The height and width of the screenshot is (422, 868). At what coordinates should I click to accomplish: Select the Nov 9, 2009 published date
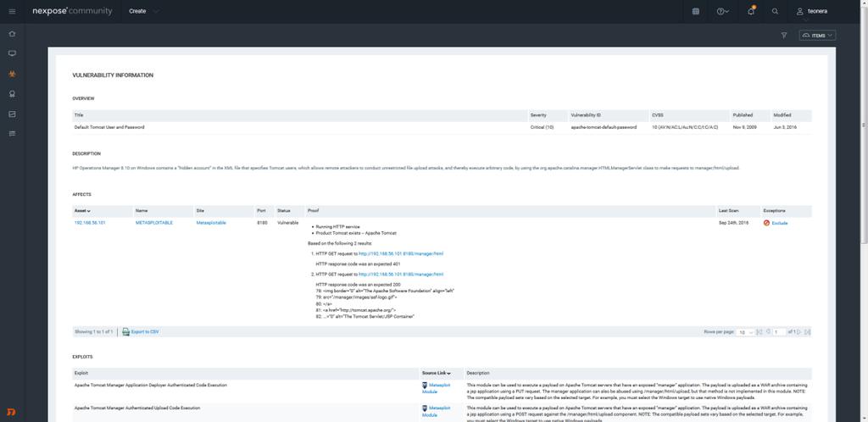click(x=743, y=127)
